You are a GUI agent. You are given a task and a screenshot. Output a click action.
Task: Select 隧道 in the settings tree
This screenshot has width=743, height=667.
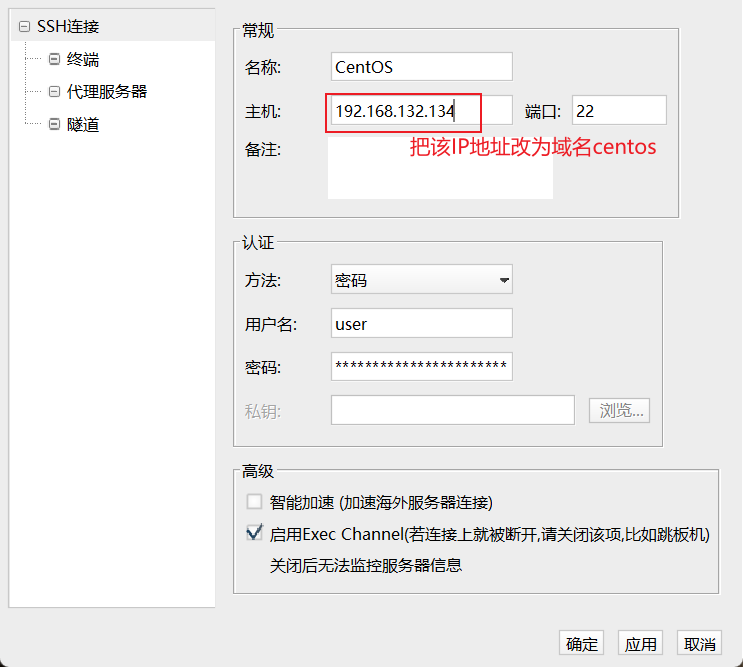83,125
